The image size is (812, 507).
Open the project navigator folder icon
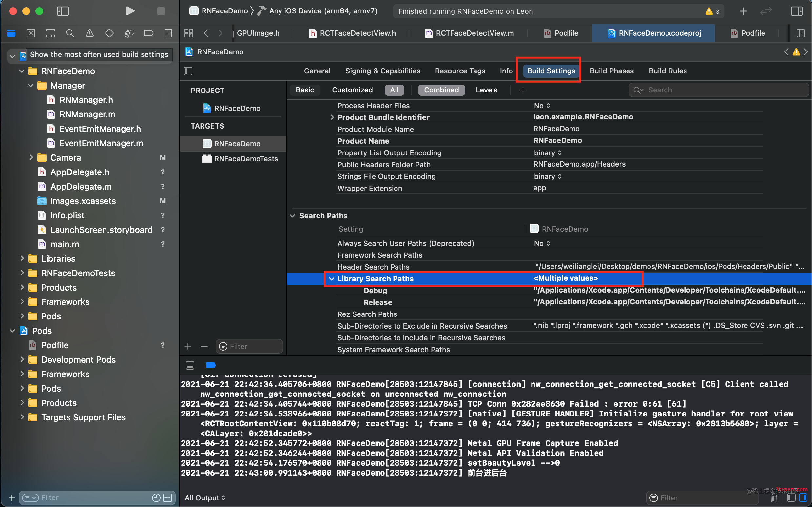tap(11, 33)
